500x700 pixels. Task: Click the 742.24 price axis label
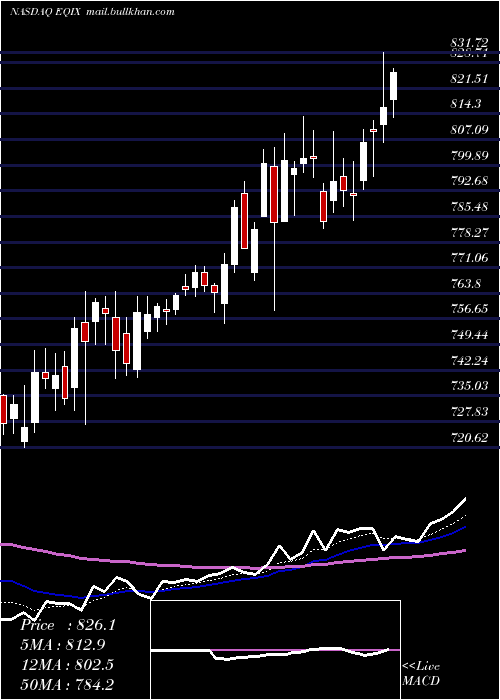tap(469, 360)
